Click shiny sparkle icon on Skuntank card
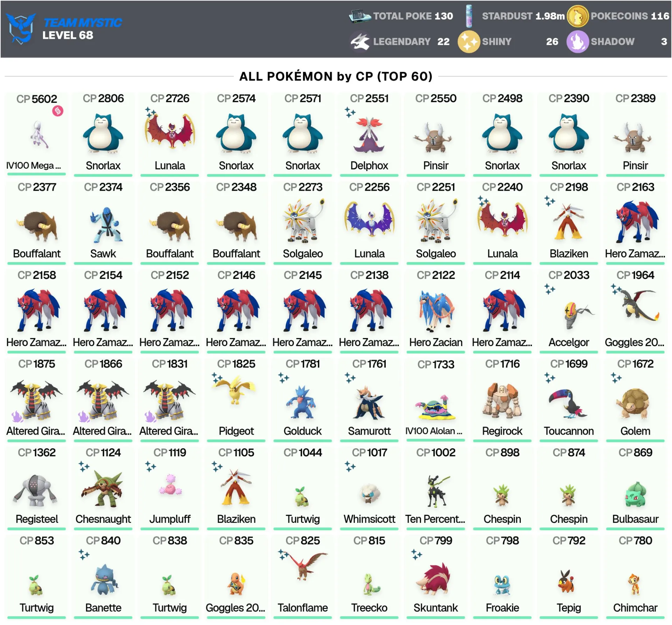This screenshot has height=625, width=672. point(416,555)
